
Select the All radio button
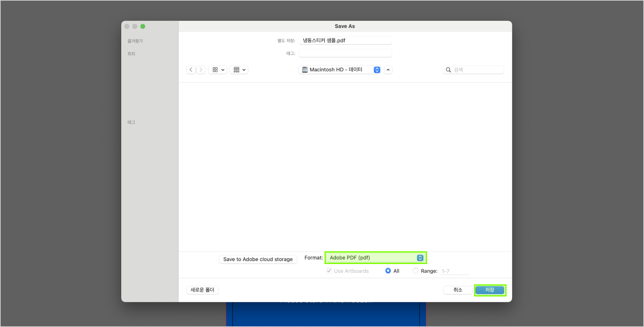388,271
